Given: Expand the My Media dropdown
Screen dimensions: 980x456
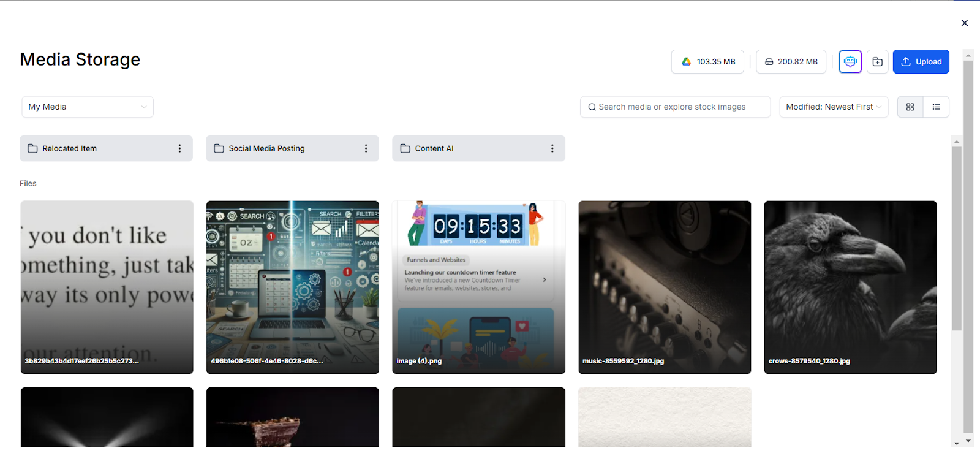Looking at the screenshot, I should click(x=88, y=107).
